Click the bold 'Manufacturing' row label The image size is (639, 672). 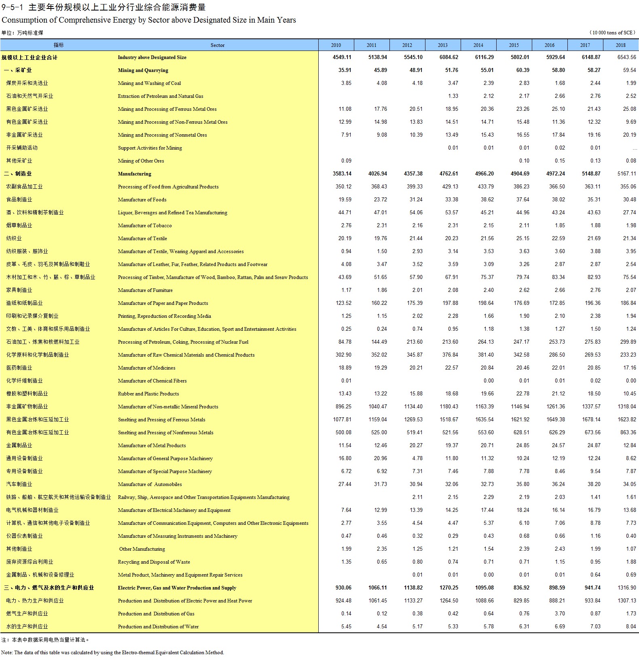click(134, 174)
